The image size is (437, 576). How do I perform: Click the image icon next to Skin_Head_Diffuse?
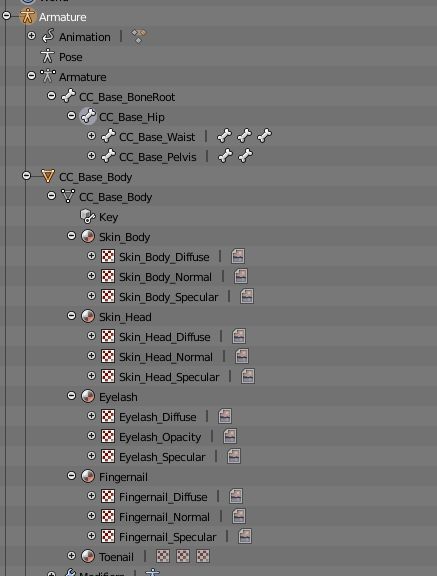pyautogui.click(x=239, y=336)
